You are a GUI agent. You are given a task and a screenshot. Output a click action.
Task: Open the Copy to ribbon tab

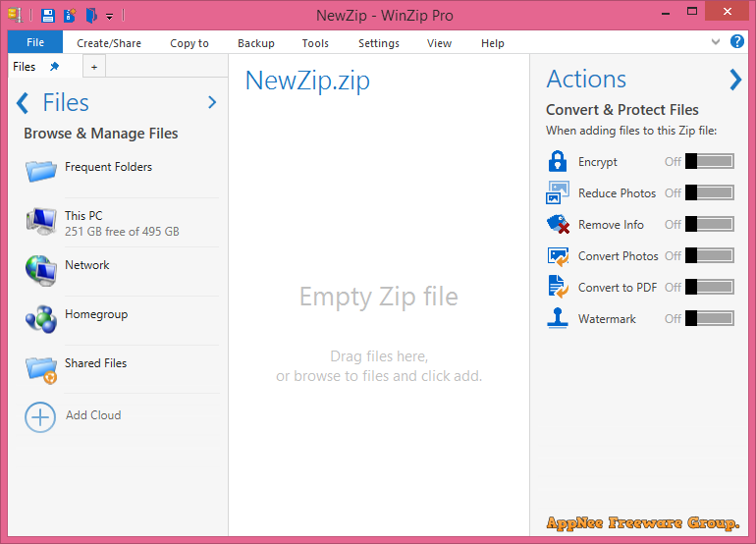tap(189, 43)
